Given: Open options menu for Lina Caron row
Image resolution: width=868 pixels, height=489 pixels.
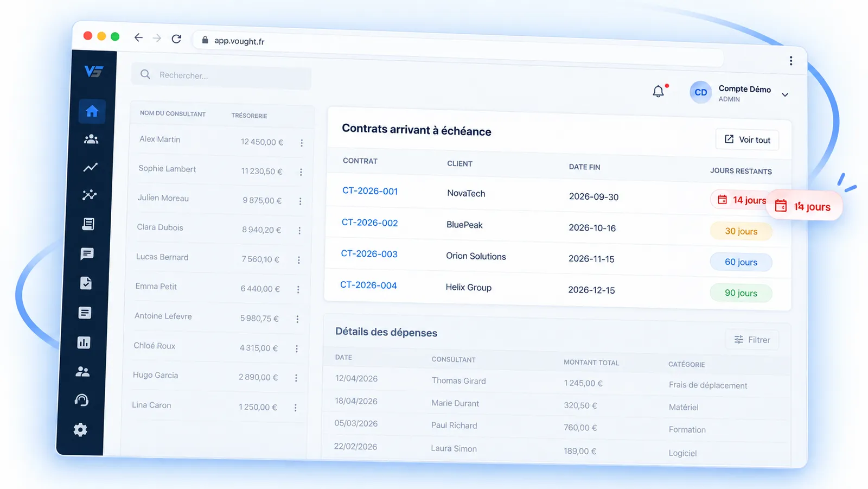Looking at the screenshot, I should pyautogui.click(x=295, y=408).
